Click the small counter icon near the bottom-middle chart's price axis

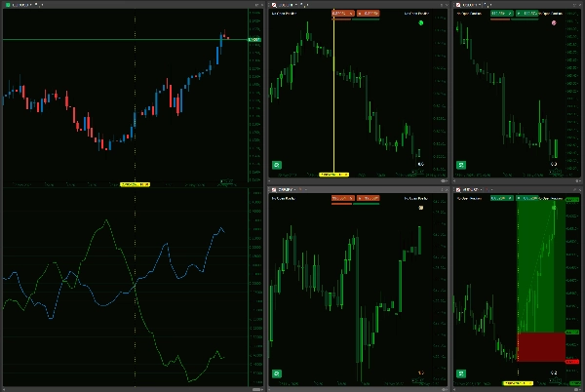(x=421, y=372)
